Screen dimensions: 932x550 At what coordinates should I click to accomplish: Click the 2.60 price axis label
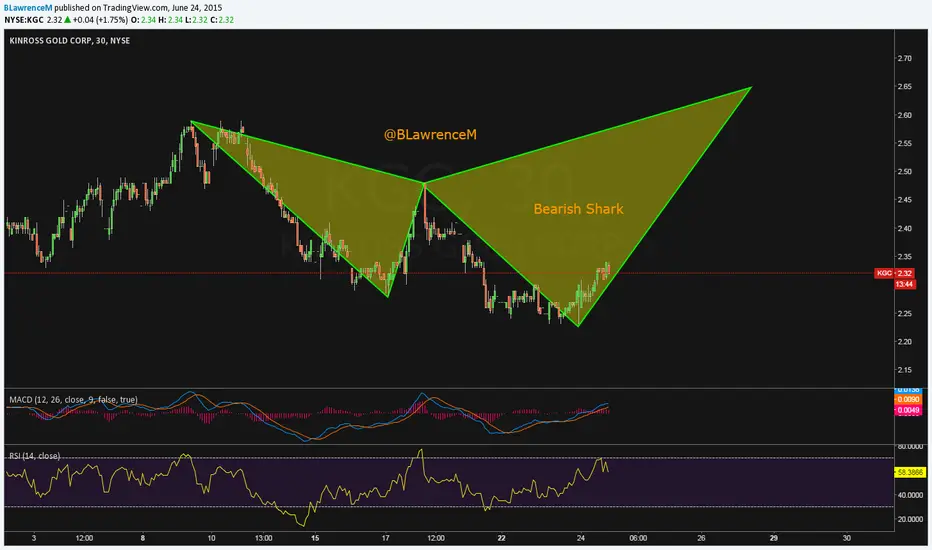click(x=904, y=115)
